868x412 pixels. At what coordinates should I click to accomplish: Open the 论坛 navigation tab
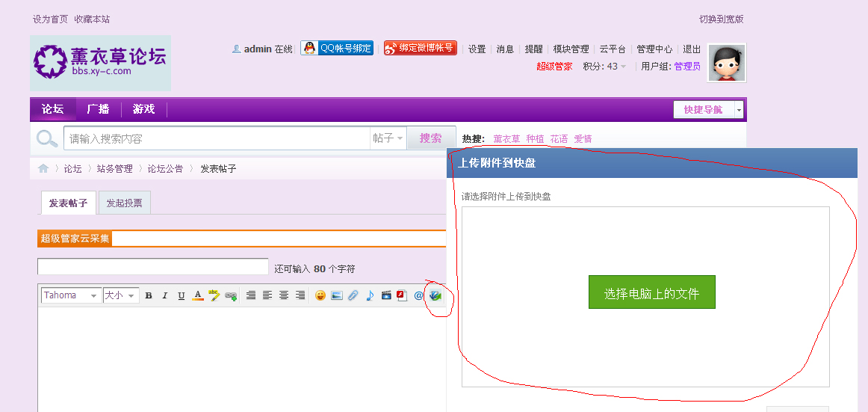click(52, 109)
